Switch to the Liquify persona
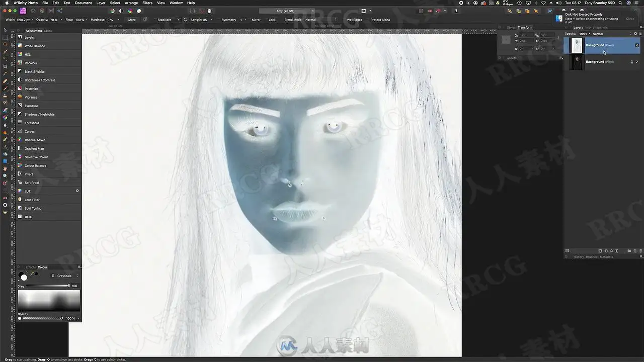The image size is (644, 362). point(33,11)
